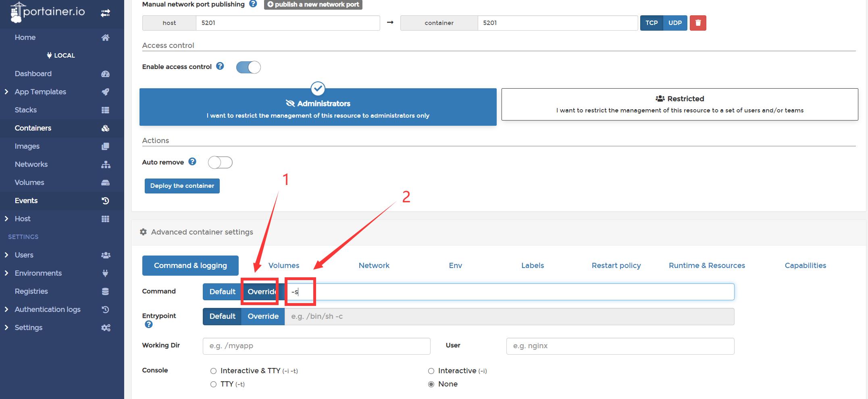Click the Entrypoint help question icon
The width and height of the screenshot is (868, 399).
pos(149,324)
